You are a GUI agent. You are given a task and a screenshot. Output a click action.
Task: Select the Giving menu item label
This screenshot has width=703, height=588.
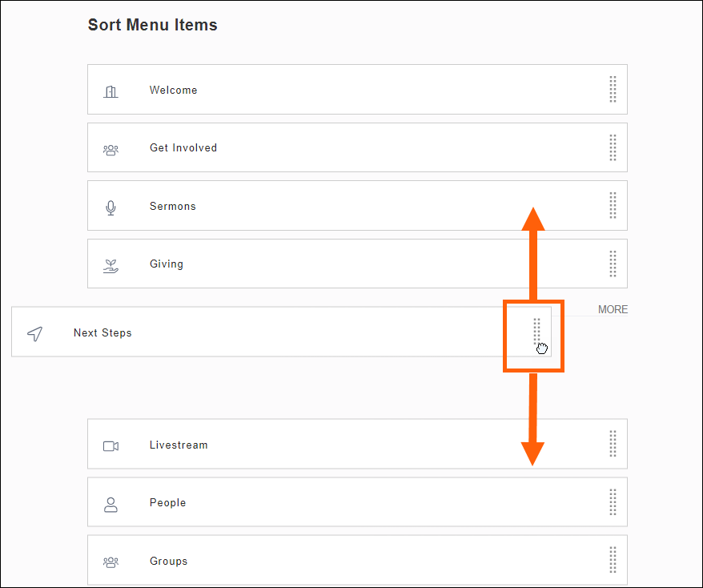tap(167, 264)
